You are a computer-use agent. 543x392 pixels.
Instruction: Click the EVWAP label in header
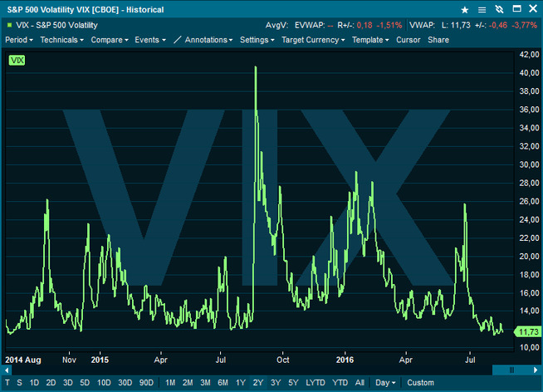click(310, 25)
